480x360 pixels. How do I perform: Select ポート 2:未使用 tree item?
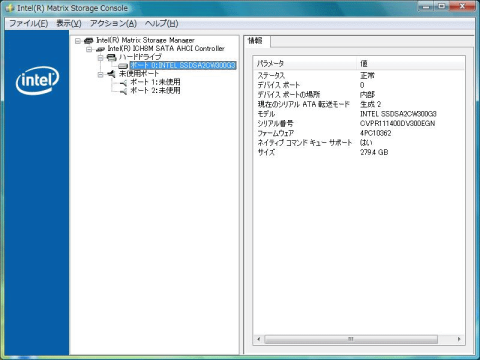click(x=155, y=90)
